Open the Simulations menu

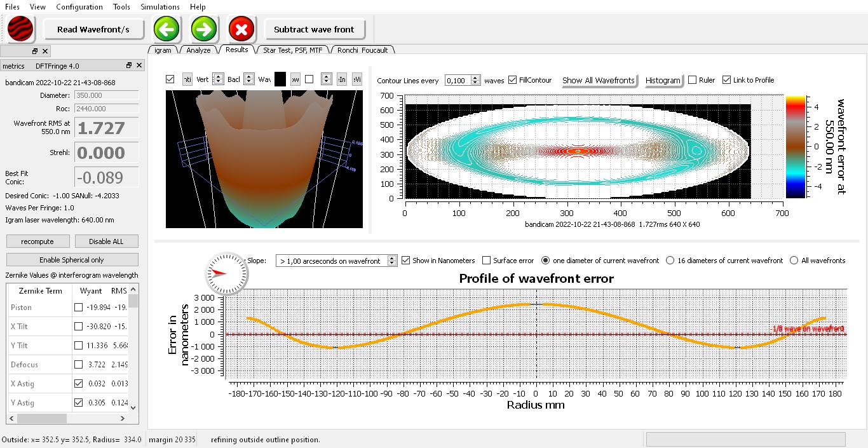tap(159, 7)
